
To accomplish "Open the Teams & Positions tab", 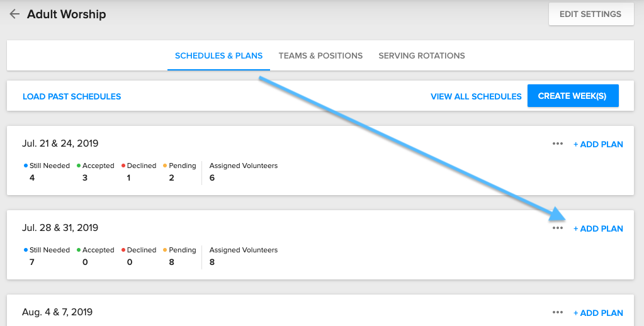I will 320,56.
